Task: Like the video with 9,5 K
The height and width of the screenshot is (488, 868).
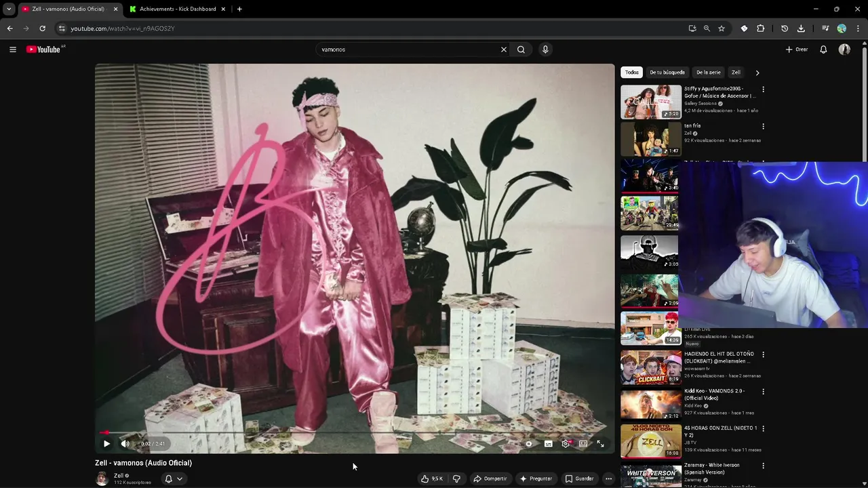Action: click(x=431, y=479)
